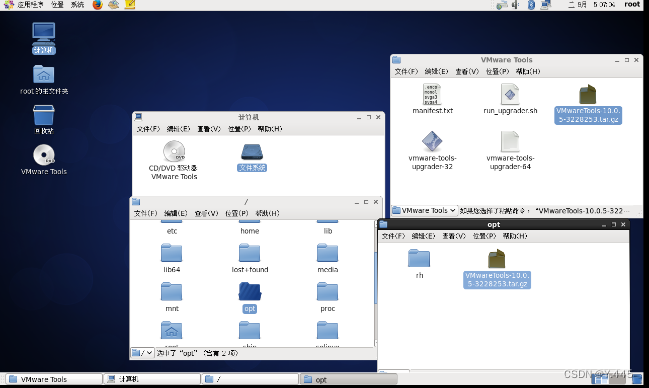Viewport: 649px width, 388px height.
Task: Select VMwareTools tar.gz in opt window
Action: coord(497,268)
